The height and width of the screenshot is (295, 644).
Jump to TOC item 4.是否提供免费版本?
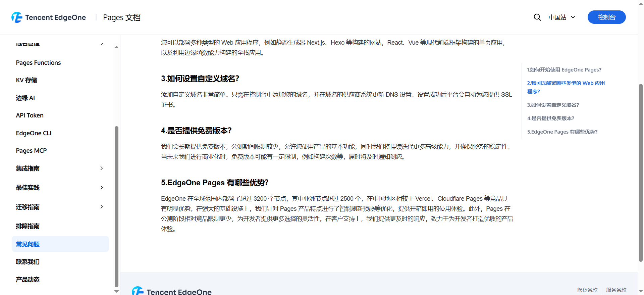tap(551, 118)
